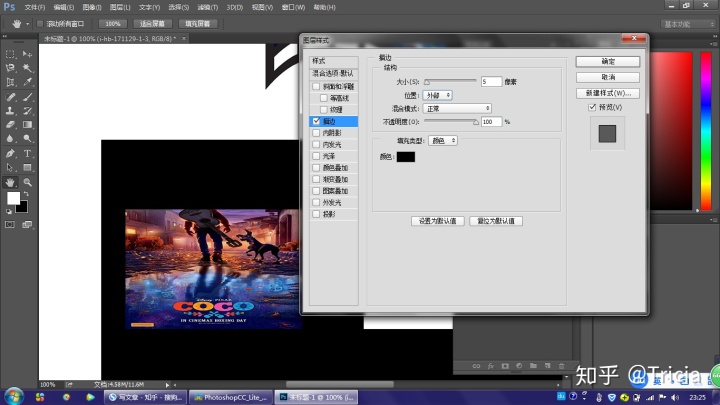Open the 基本功能 workspace dropdown
Image resolution: width=720 pixels, height=405 pixels.
pos(688,24)
